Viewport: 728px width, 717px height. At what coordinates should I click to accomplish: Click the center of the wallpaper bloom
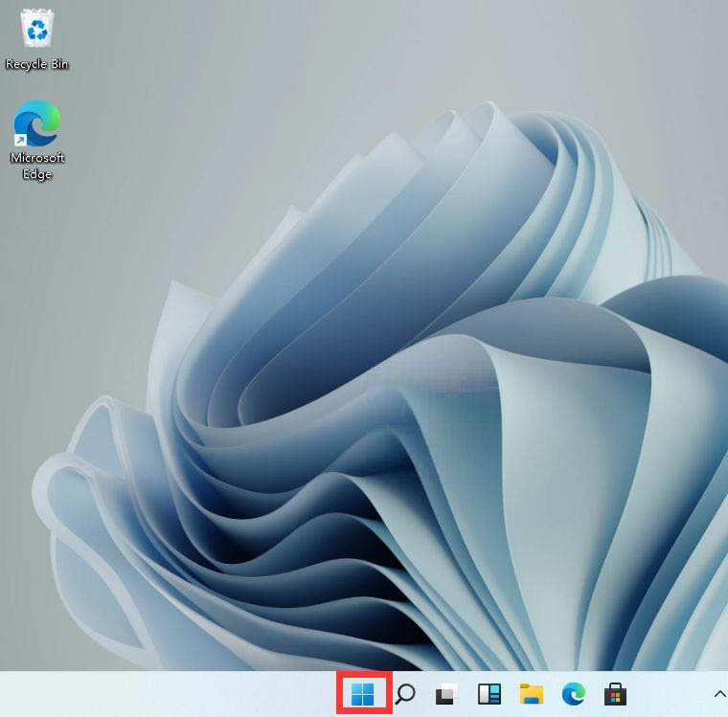(x=383, y=402)
